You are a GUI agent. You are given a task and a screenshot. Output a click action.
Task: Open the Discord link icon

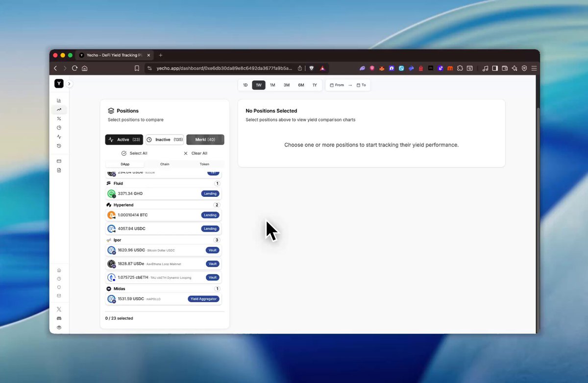tap(59, 318)
